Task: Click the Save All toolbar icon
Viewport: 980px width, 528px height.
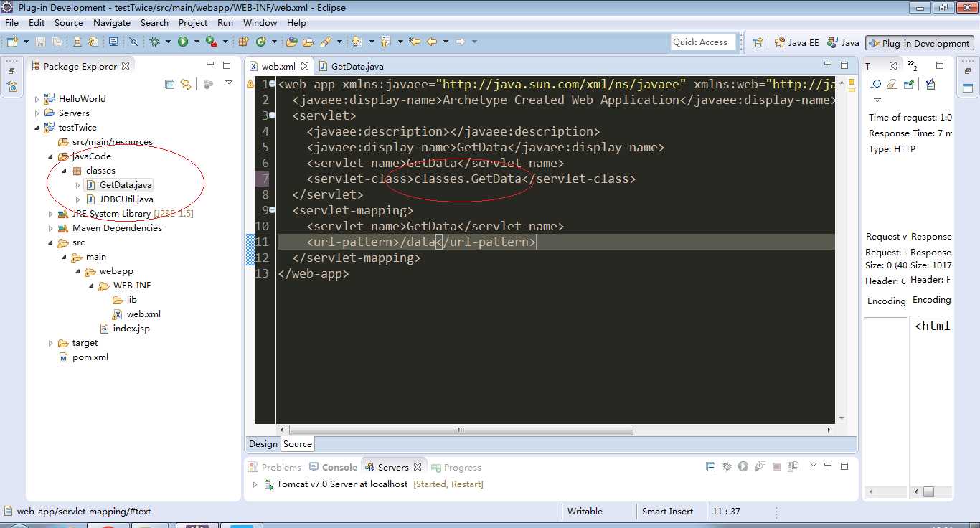Action: (57, 42)
